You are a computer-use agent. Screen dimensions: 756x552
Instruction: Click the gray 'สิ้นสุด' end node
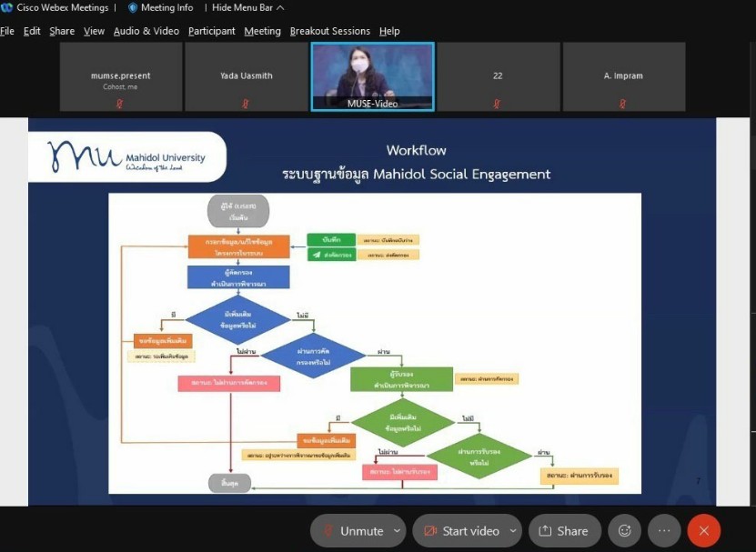pyautogui.click(x=229, y=483)
